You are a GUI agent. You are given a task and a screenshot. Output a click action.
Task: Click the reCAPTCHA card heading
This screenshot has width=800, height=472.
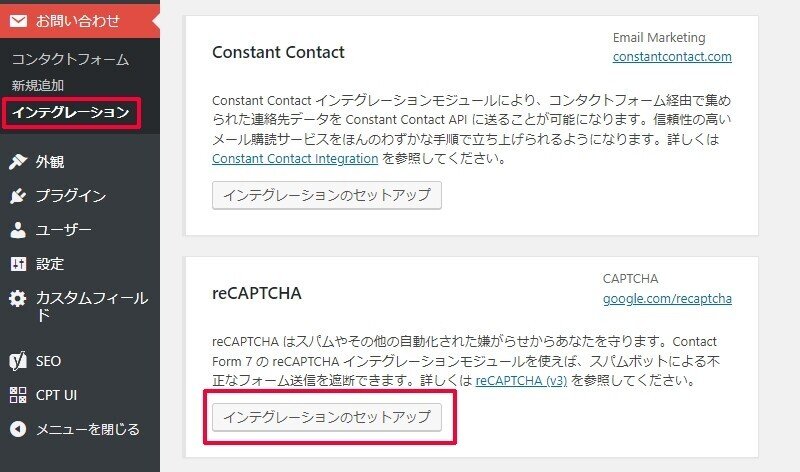pos(257,294)
